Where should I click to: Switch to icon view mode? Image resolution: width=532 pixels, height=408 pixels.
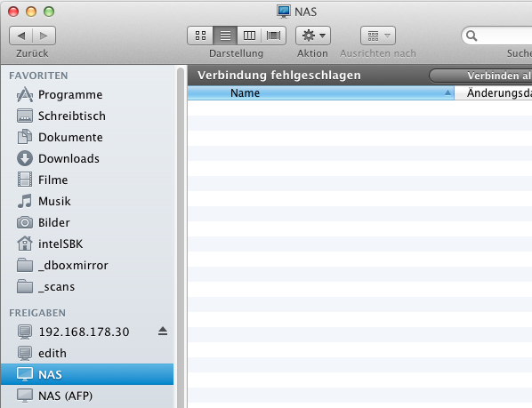point(200,36)
